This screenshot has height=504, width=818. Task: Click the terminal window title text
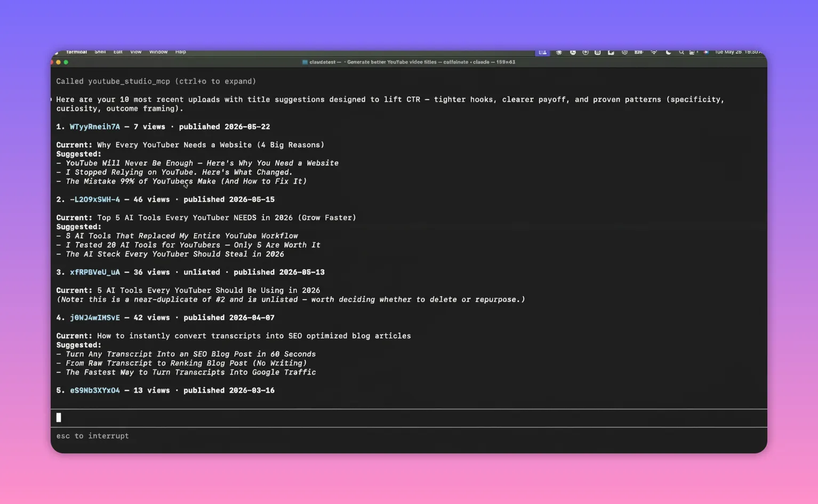tap(412, 62)
